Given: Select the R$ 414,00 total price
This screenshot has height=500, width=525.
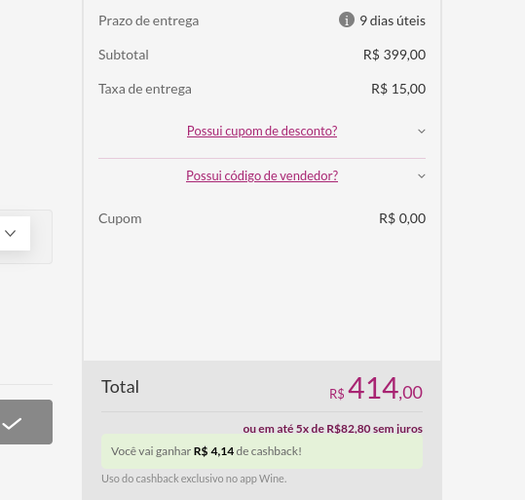Looking at the screenshot, I should 376,388.
